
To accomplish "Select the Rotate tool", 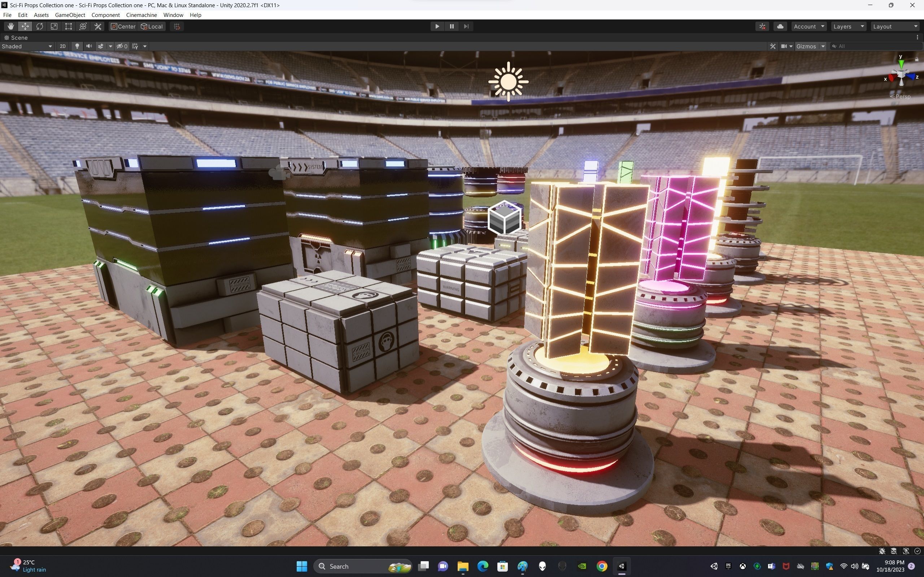I will pos(39,26).
